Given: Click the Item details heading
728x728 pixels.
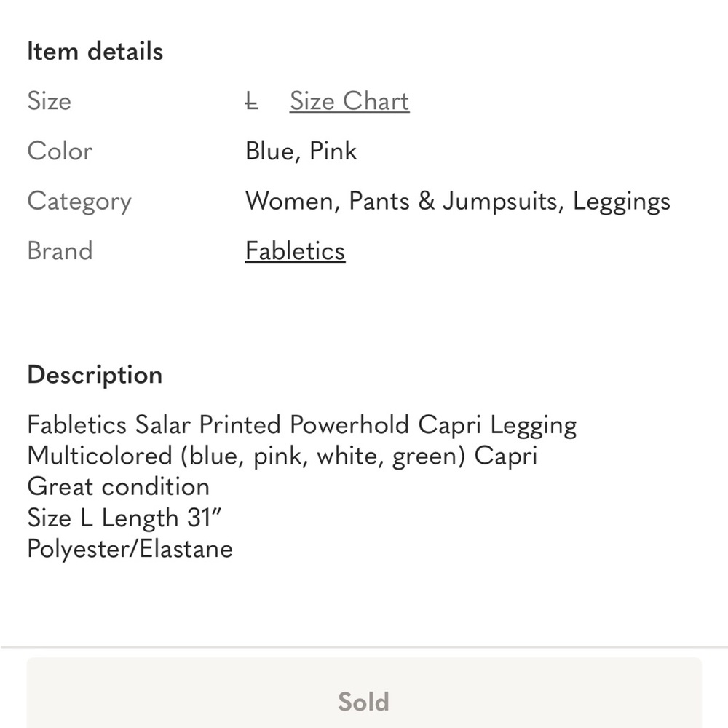Looking at the screenshot, I should click(x=95, y=51).
